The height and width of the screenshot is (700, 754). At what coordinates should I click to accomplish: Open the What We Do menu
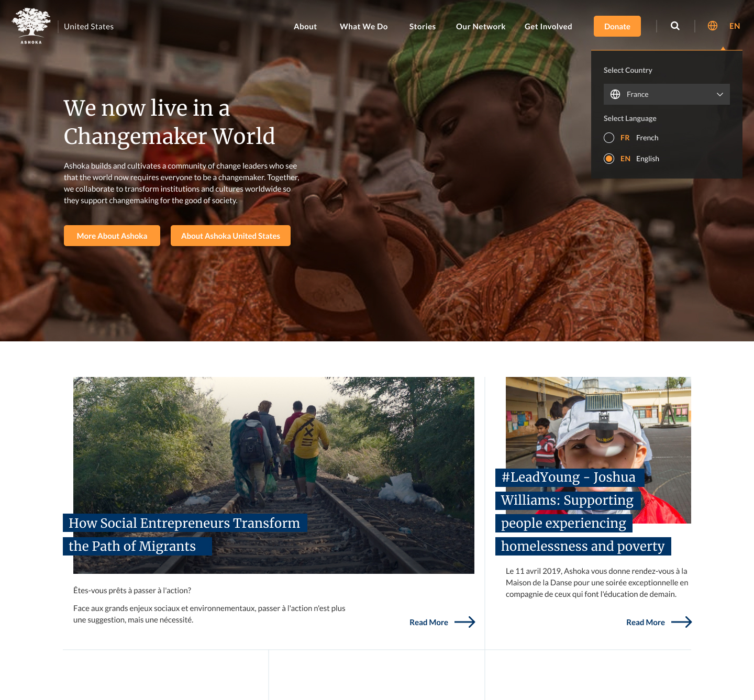point(364,26)
